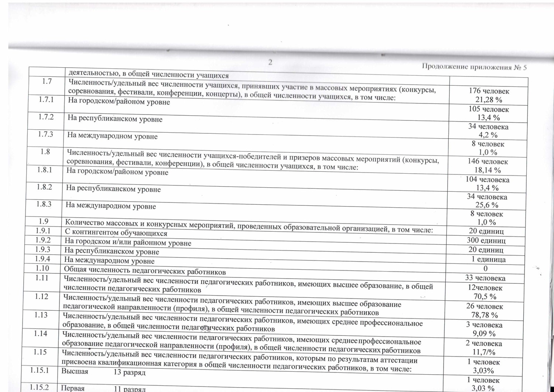Click row number '1.8.3'
Screen dimensions: 554x392
click(44, 204)
